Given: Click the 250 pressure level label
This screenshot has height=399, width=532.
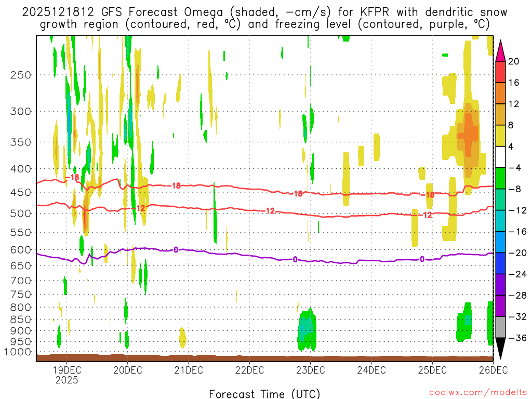Looking at the screenshot, I should click(x=21, y=75).
